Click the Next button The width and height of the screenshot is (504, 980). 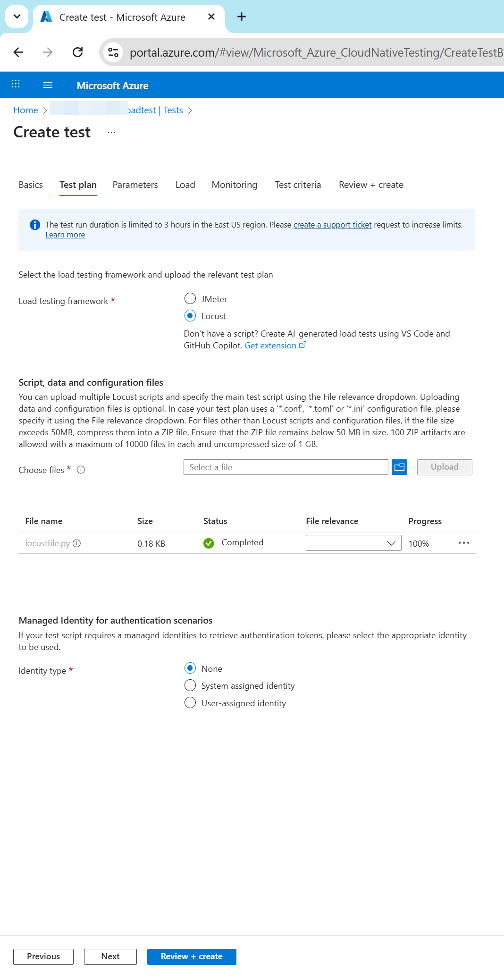[110, 956]
